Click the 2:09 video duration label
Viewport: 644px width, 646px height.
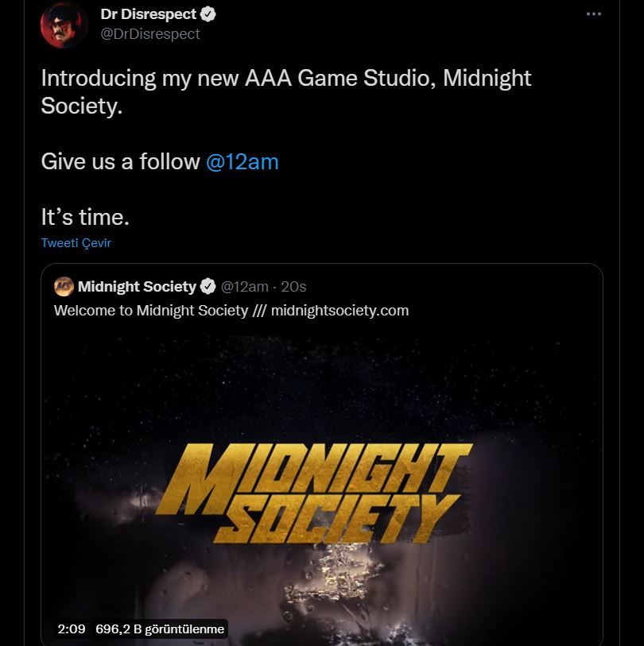point(72,629)
